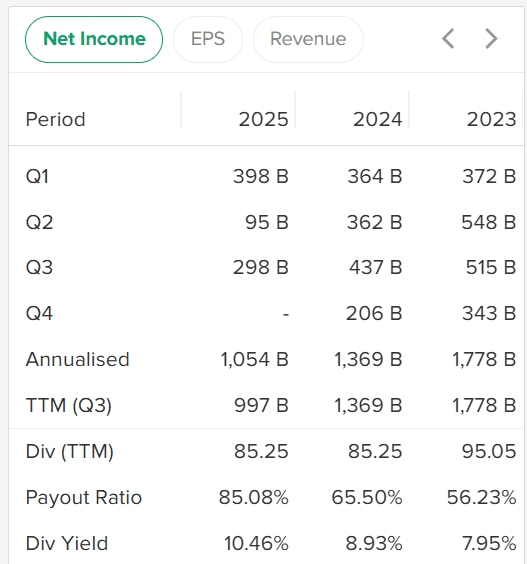Click the Q2 row label
Screen dimensions: 527x564
pyautogui.click(x=39, y=222)
